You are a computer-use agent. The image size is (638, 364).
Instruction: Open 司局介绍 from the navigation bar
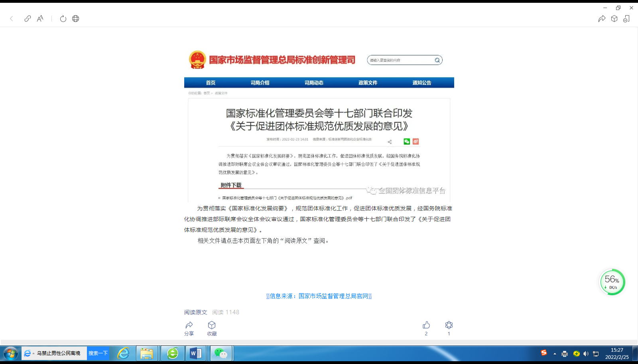pyautogui.click(x=260, y=82)
